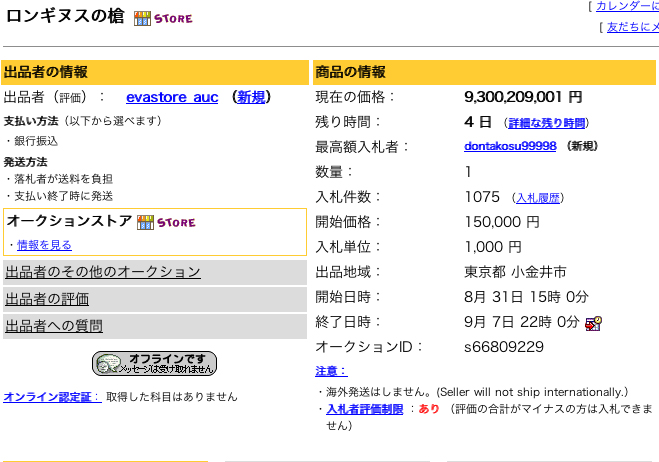Click the オンライン認定証 link
This screenshot has width=659, height=462.
click(x=52, y=397)
